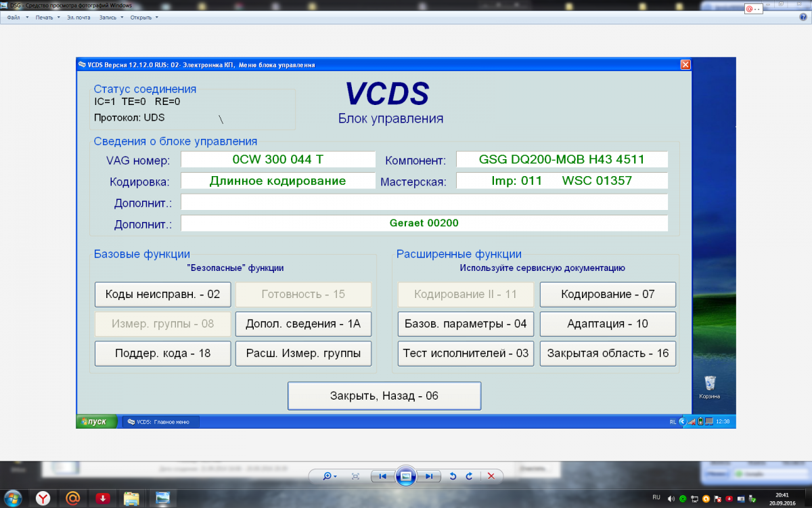Launch Yandex browser from taskbar
This screenshot has height=508, width=812.
(43, 498)
